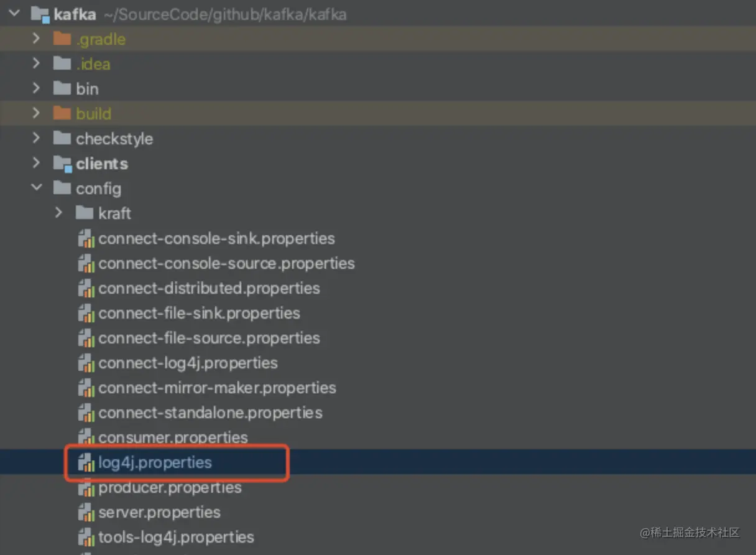The width and height of the screenshot is (756, 555).
Task: Click the orange build folder icon
Action: [62, 114]
